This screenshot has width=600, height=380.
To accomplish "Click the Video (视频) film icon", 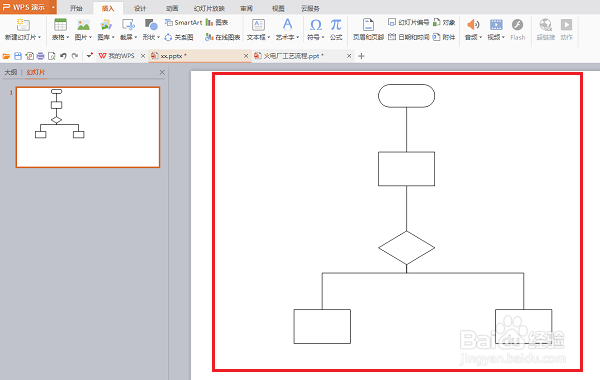I will 496,25.
